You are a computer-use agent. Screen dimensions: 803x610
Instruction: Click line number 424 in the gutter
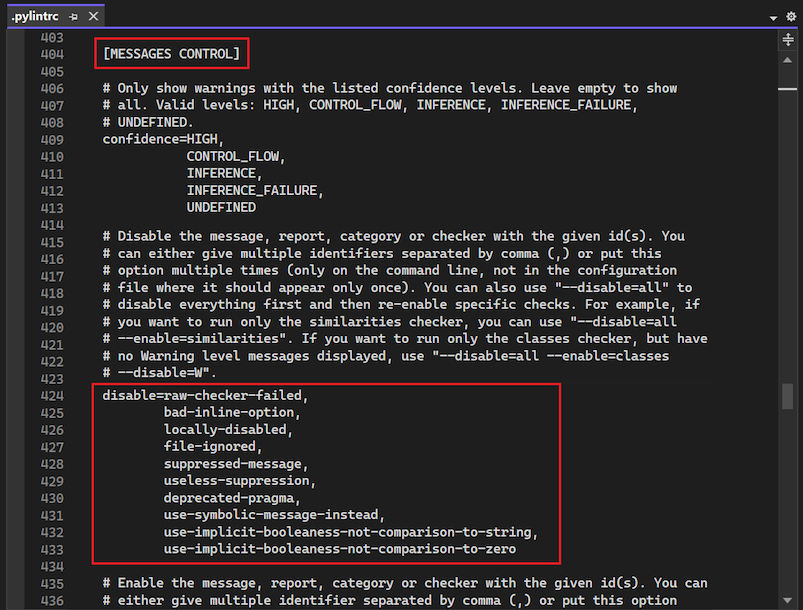click(x=52, y=395)
